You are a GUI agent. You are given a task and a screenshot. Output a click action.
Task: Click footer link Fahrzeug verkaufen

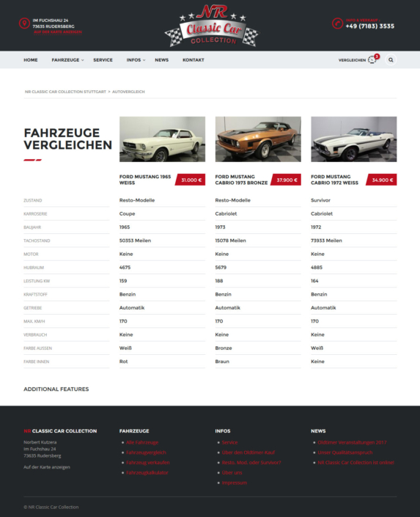pos(147,463)
